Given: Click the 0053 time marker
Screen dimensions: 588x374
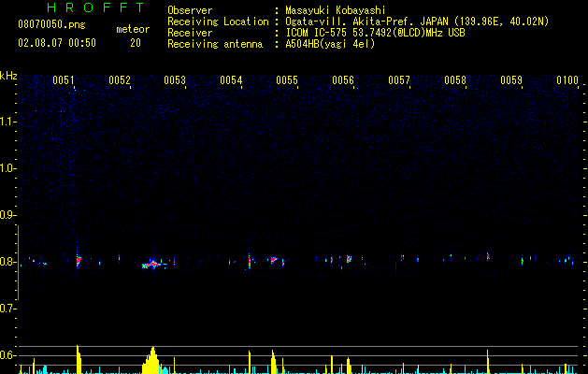Looking at the screenshot, I should pos(175,79).
